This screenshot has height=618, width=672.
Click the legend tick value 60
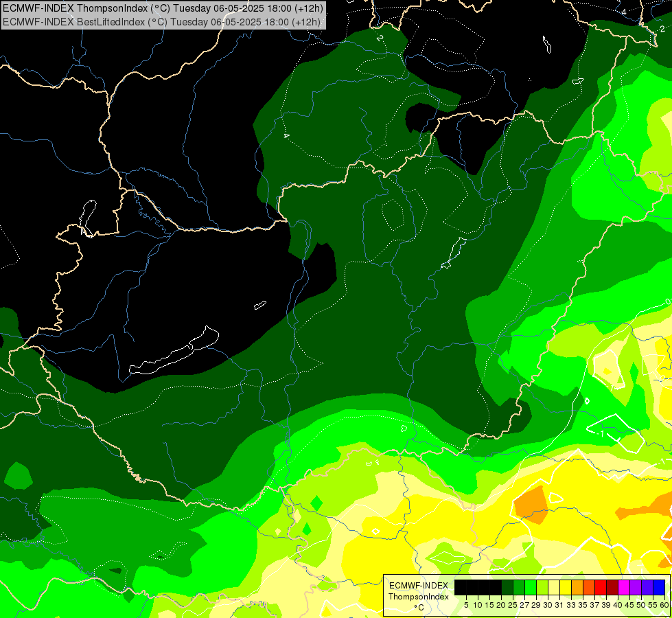coord(664,605)
